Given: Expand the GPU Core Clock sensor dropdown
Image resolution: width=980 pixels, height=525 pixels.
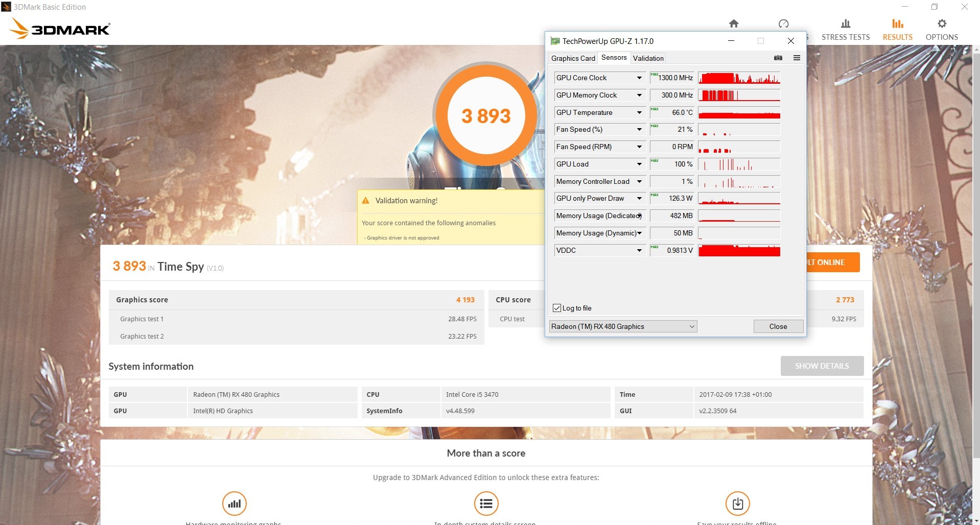Looking at the screenshot, I should pos(639,78).
